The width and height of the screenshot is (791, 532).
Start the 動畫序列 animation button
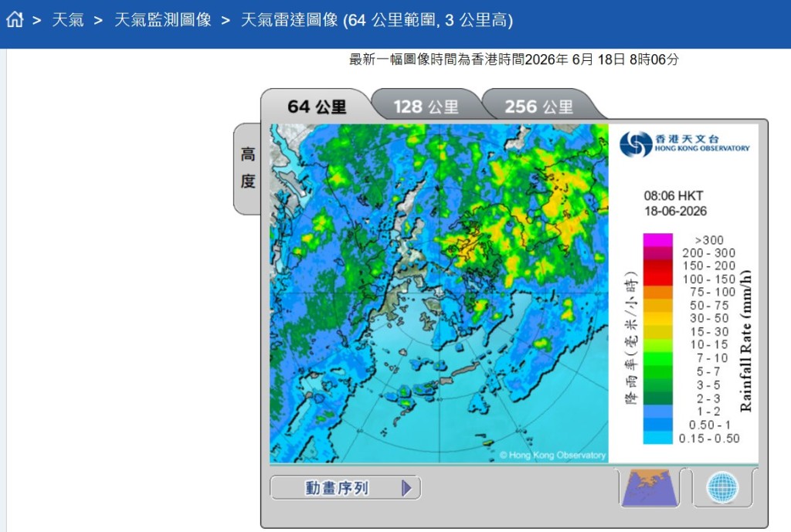345,488
